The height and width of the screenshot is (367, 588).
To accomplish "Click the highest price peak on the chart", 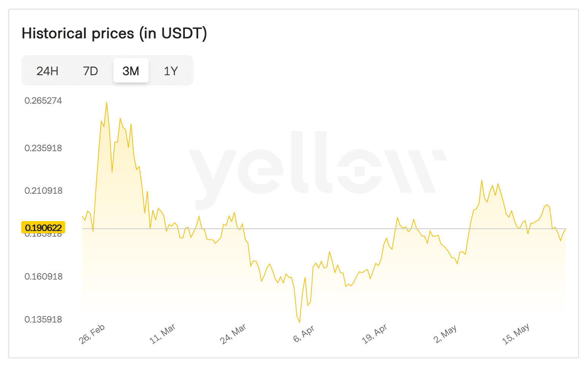I will pos(106,102).
